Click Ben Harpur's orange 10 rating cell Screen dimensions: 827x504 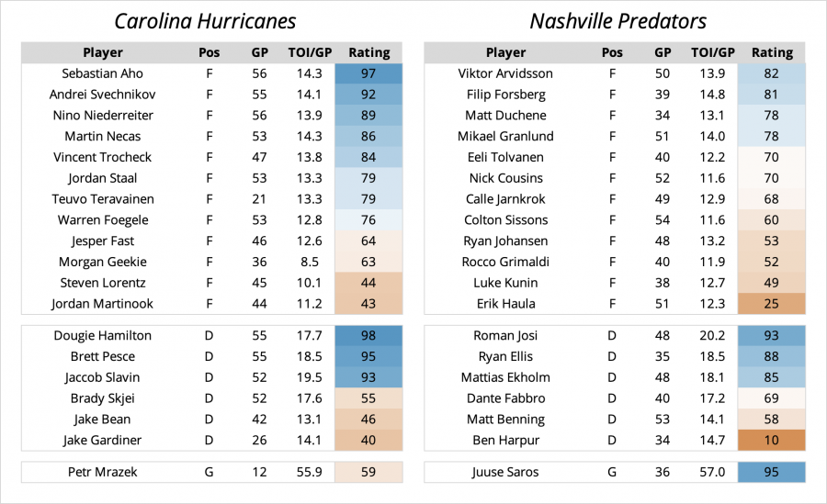click(x=772, y=441)
